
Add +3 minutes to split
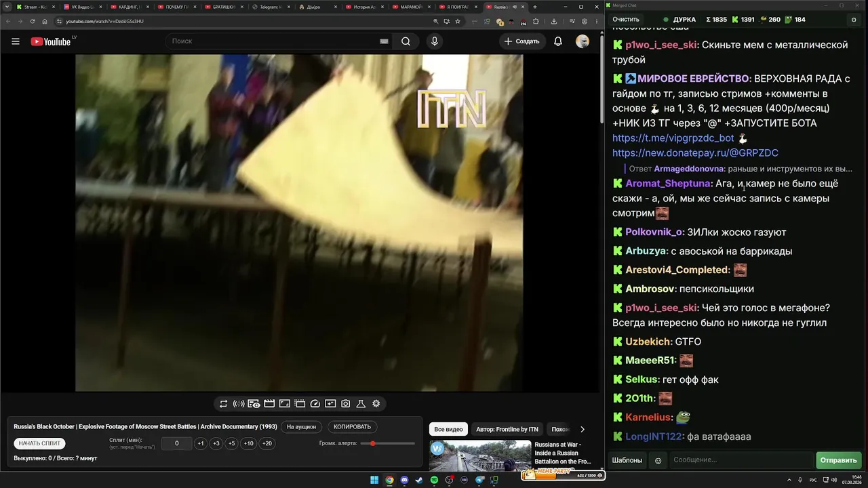pyautogui.click(x=216, y=443)
